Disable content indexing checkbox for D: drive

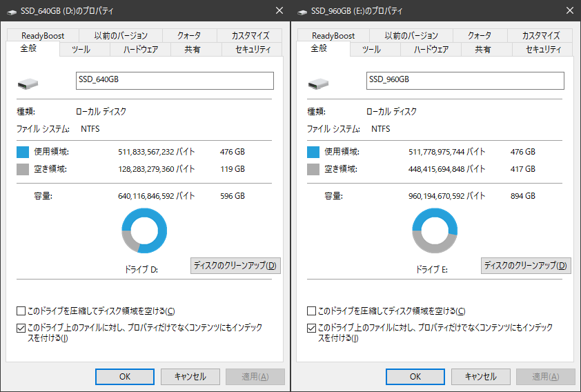[x=21, y=328]
